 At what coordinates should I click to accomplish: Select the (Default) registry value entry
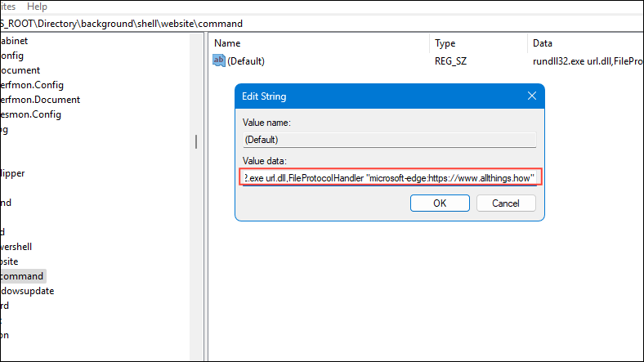(246, 61)
